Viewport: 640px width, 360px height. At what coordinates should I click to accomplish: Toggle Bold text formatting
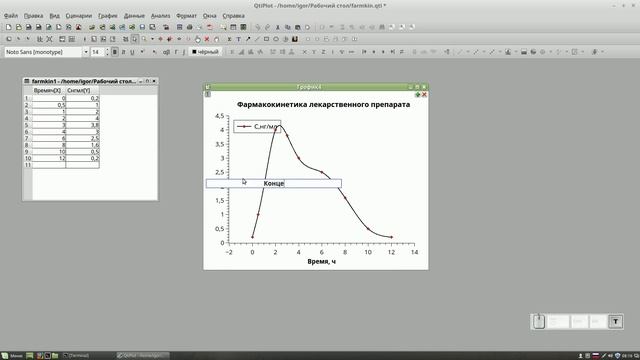(115, 52)
